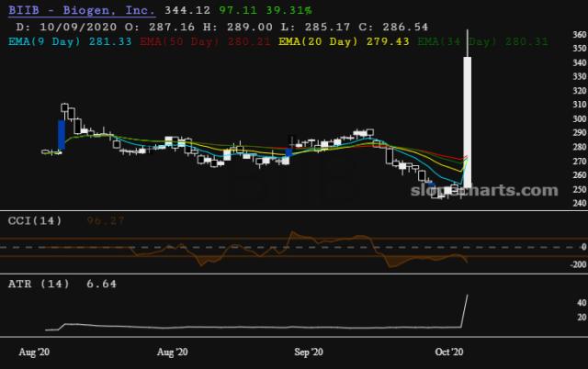This screenshot has height=369, width=588.
Task: Select the CCI(14) indicator label
Action: click(x=35, y=220)
